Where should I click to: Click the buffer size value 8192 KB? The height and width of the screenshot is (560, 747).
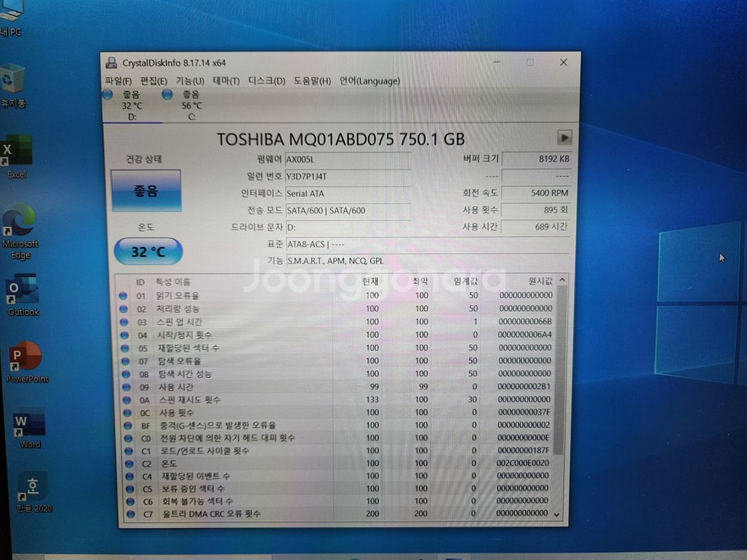(536, 159)
